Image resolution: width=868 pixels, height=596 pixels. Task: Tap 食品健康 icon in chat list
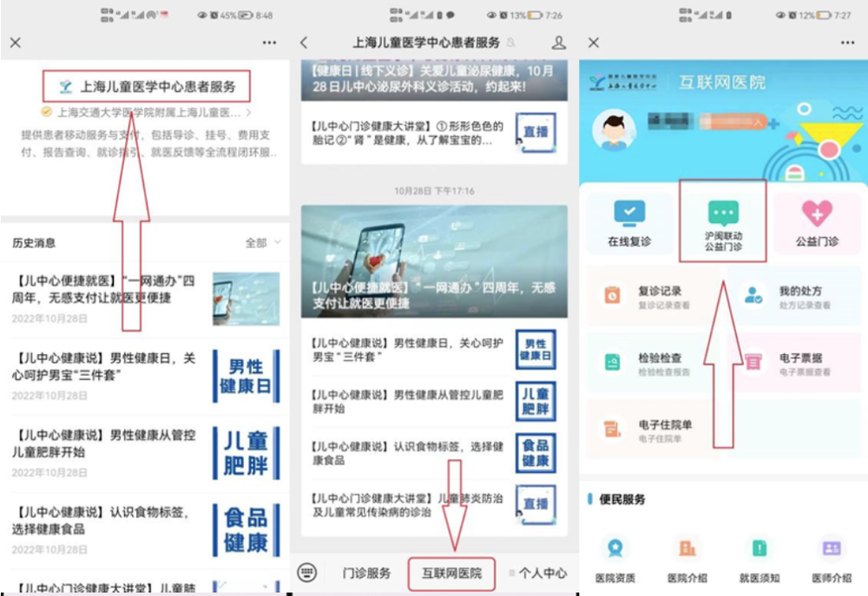(536, 453)
